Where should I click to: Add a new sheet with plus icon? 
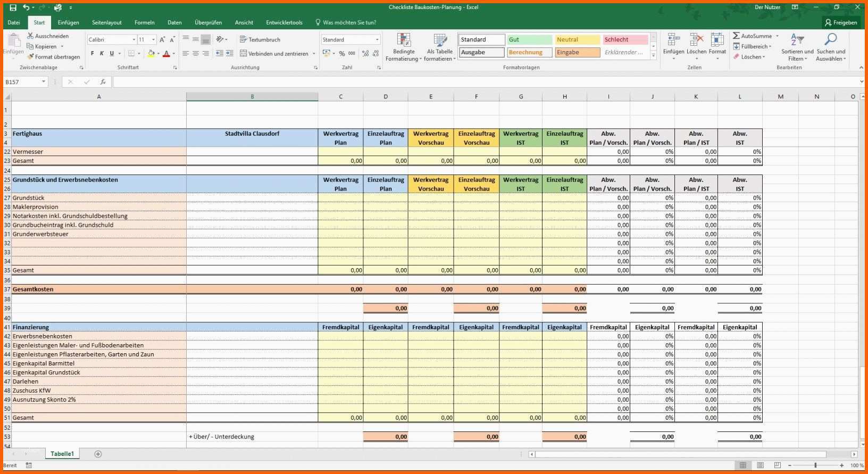(98, 454)
